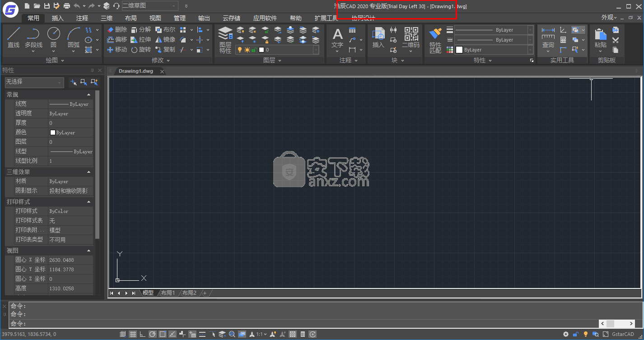This screenshot has width=644, height=340.
Task: Click the QR code (二维码) tool
Action: (x=411, y=38)
